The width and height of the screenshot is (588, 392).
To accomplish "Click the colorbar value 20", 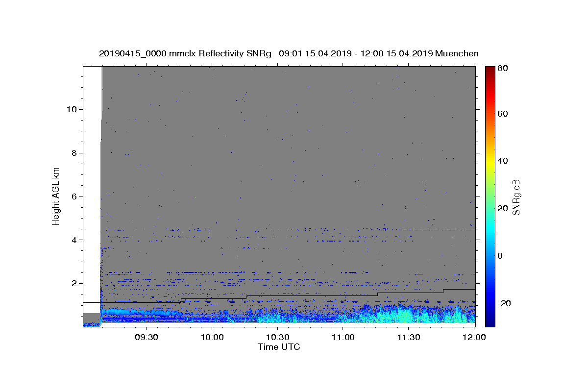I will (502, 208).
